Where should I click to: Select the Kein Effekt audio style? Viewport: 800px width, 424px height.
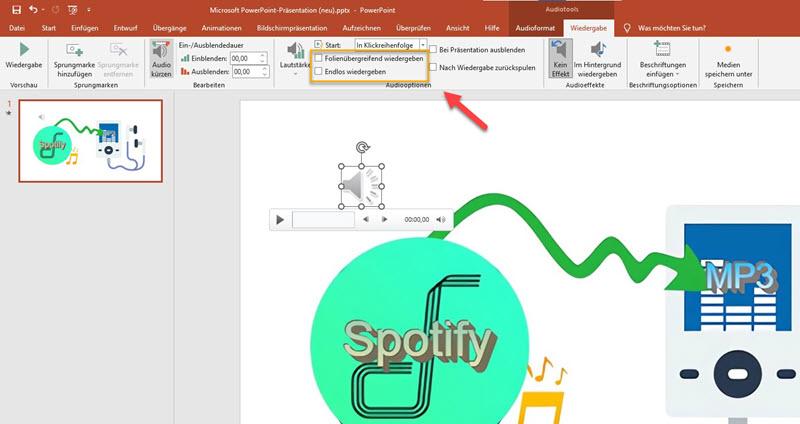click(x=560, y=59)
